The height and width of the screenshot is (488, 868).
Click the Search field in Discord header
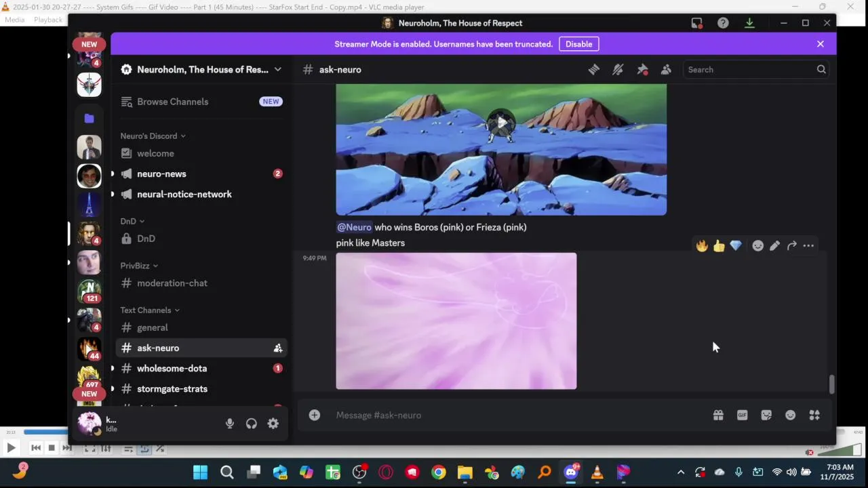[x=755, y=69]
